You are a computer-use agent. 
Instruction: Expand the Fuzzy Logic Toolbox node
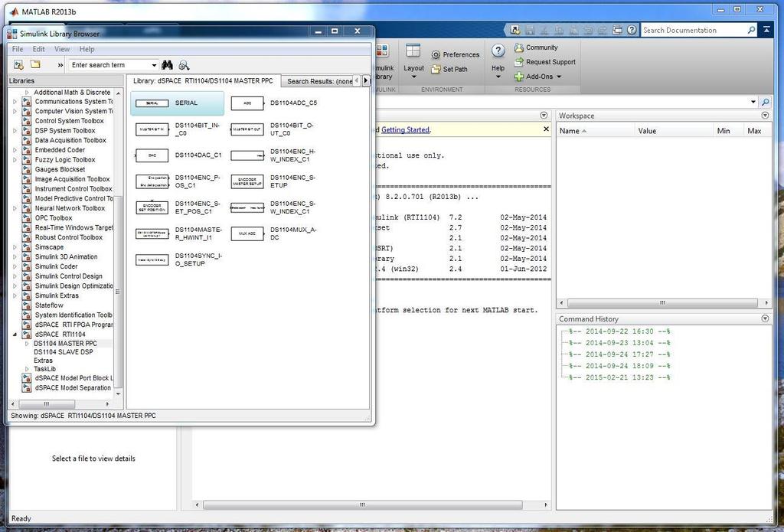coord(15,159)
